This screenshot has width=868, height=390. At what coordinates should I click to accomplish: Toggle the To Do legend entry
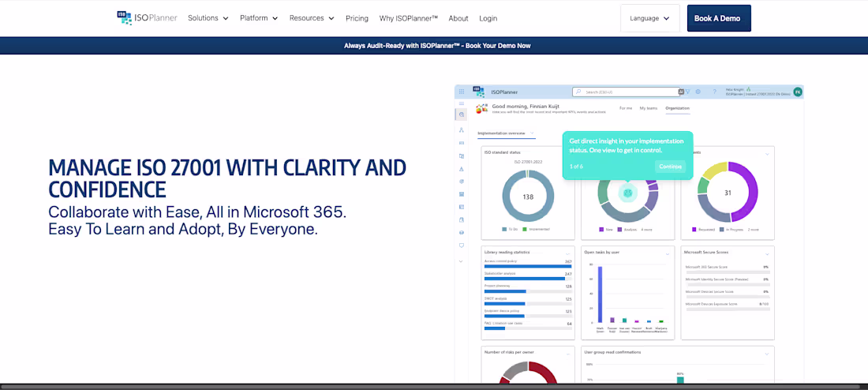click(508, 229)
